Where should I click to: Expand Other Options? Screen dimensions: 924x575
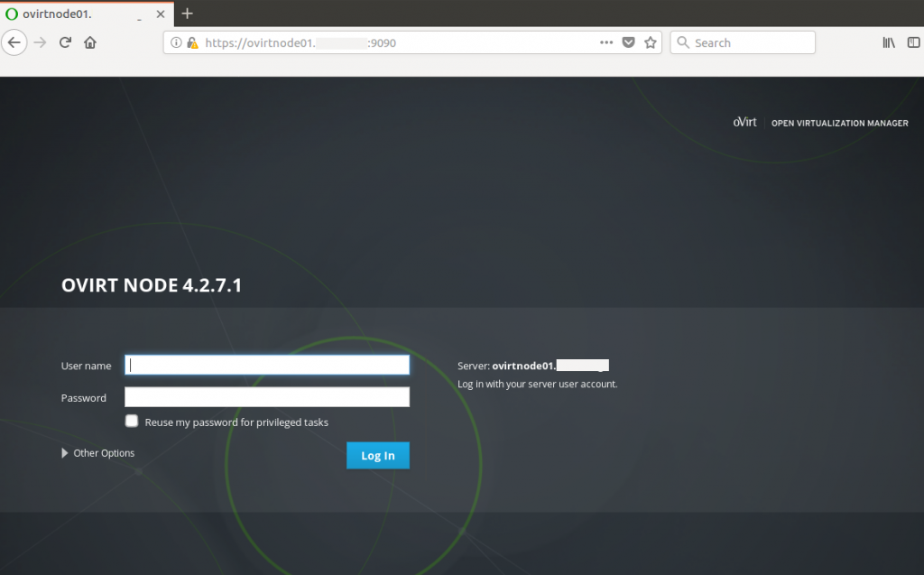(x=97, y=453)
